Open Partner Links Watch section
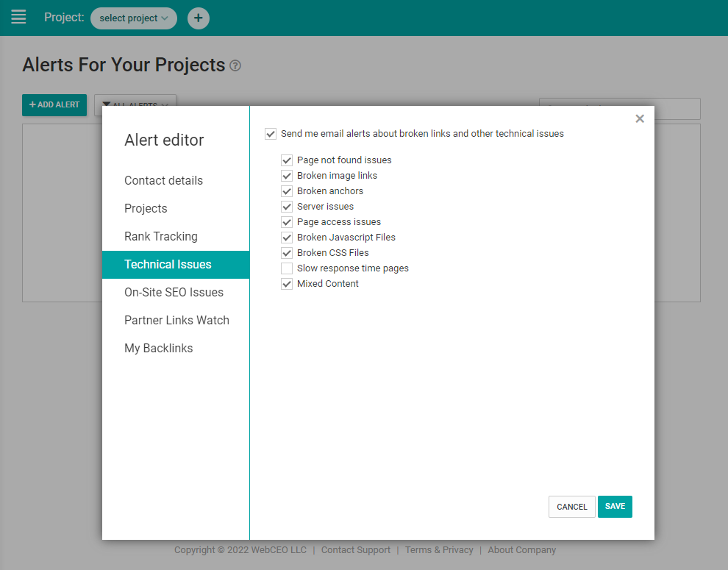728x570 pixels. coord(176,321)
